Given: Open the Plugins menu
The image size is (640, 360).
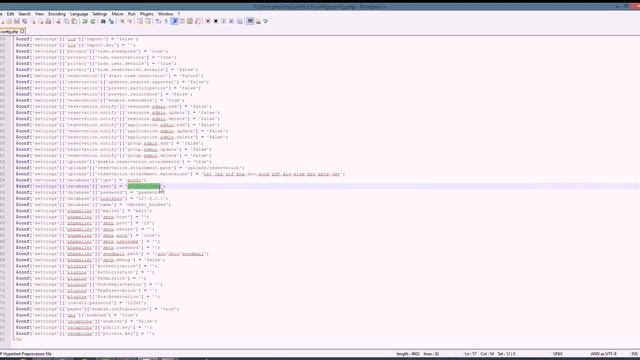Looking at the screenshot, I should pyautogui.click(x=147, y=14).
